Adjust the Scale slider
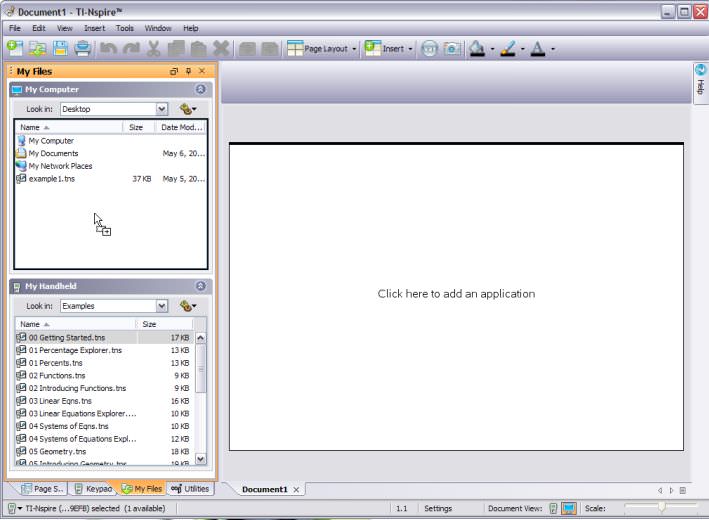 [x=662, y=507]
